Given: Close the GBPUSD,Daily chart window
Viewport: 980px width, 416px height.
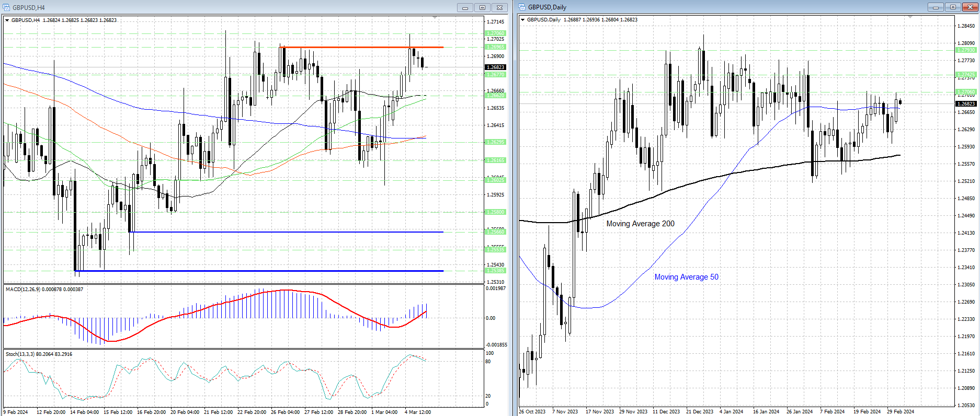Looking at the screenshot, I should coord(970,7).
